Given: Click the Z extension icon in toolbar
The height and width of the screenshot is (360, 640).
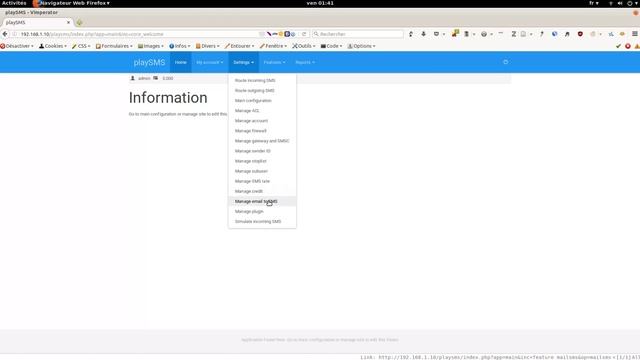Looking at the screenshot, I should coord(514,34).
